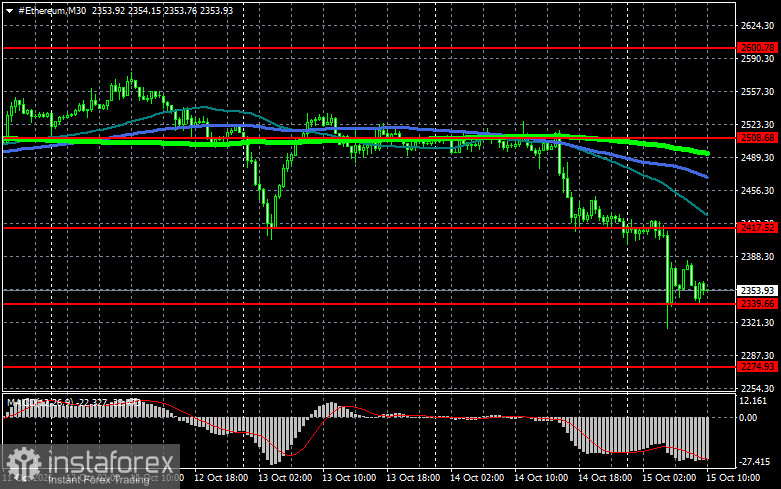The height and width of the screenshot is (489, 781).
Task: Select the 15 Oct 02:00 time label
Action: click(x=668, y=478)
